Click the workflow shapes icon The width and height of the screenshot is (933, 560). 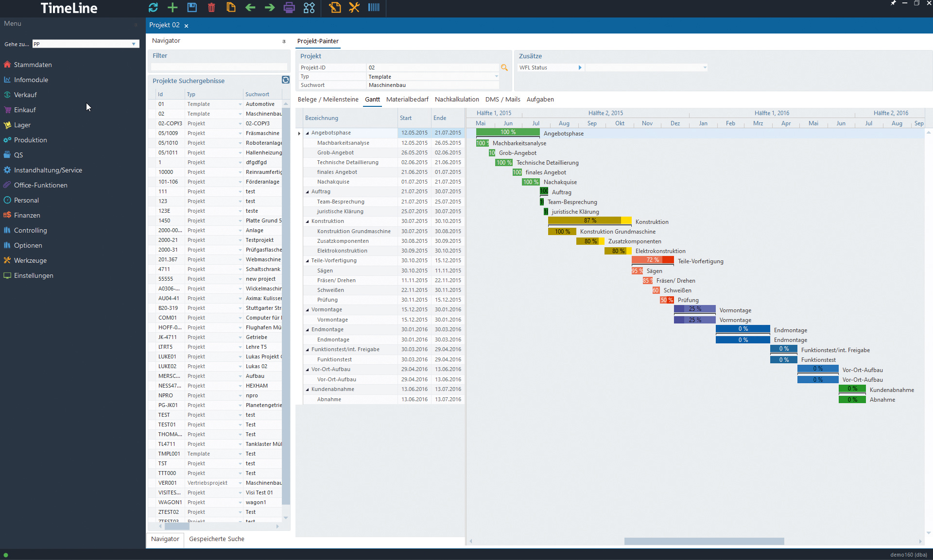tap(309, 7)
